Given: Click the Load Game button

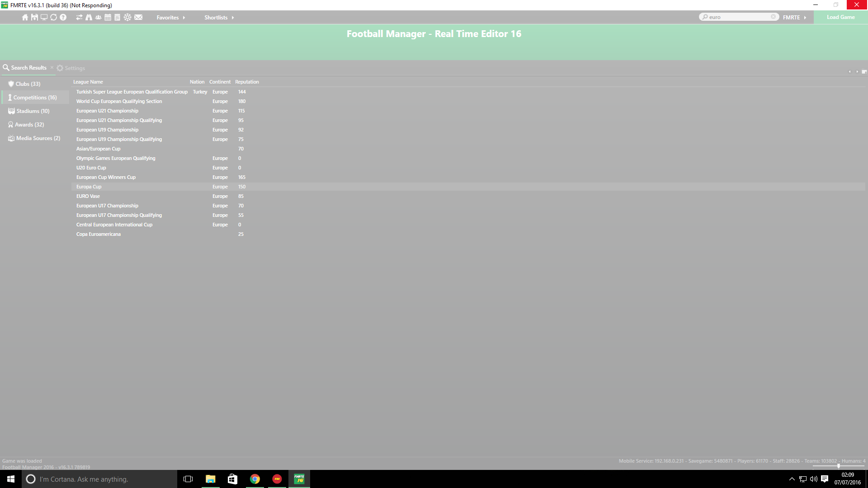Looking at the screenshot, I should (840, 17).
